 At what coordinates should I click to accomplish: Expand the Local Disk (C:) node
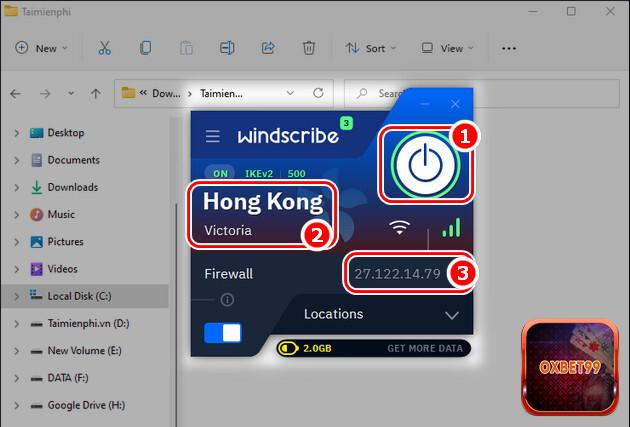tap(16, 296)
